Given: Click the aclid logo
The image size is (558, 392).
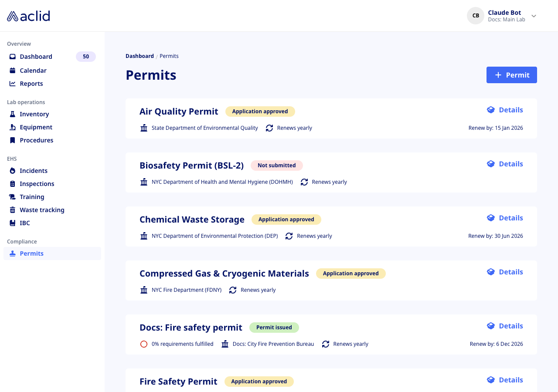Looking at the screenshot, I should [28, 16].
